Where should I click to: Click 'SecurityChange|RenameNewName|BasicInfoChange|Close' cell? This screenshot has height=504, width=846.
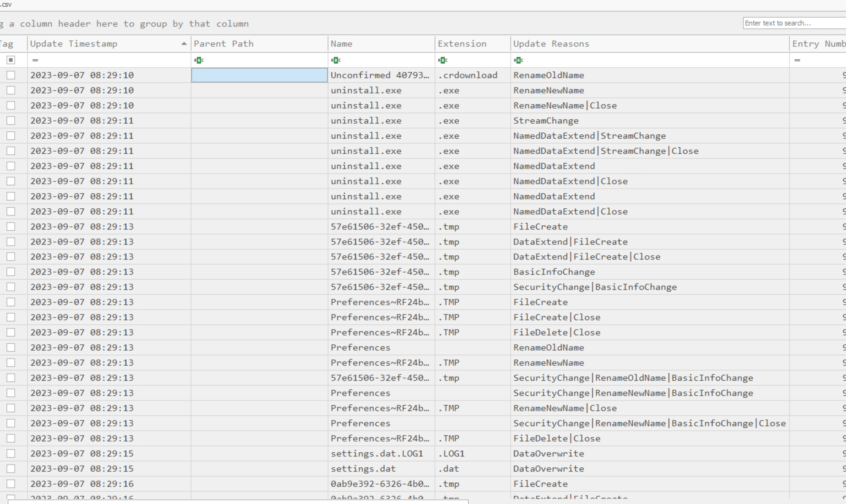(x=650, y=423)
